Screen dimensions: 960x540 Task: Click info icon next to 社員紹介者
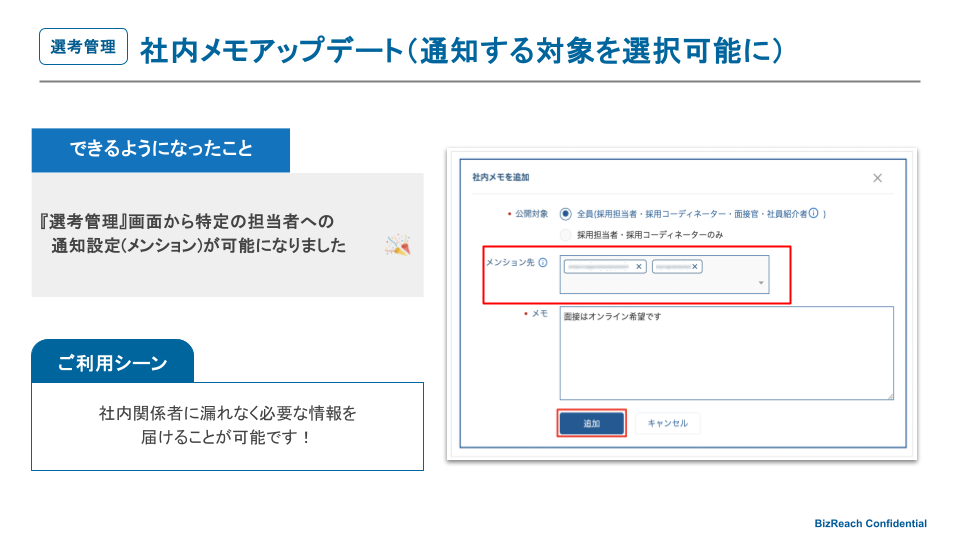point(814,213)
